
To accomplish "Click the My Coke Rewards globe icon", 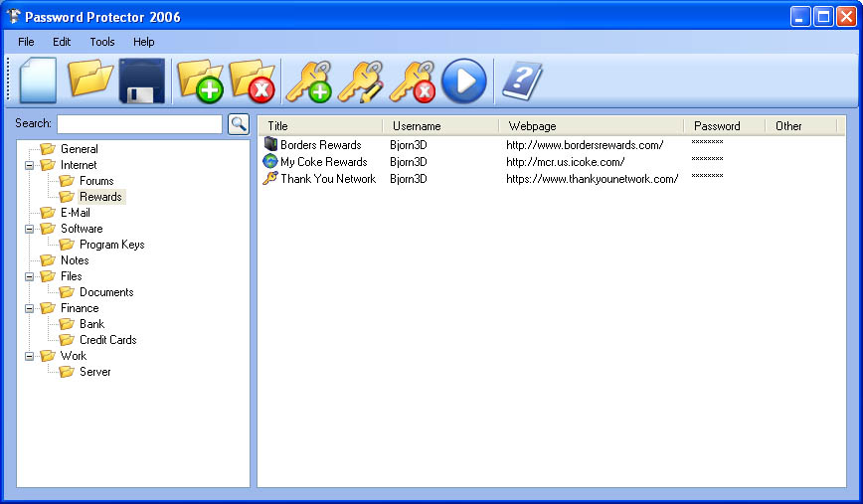I will (x=270, y=161).
